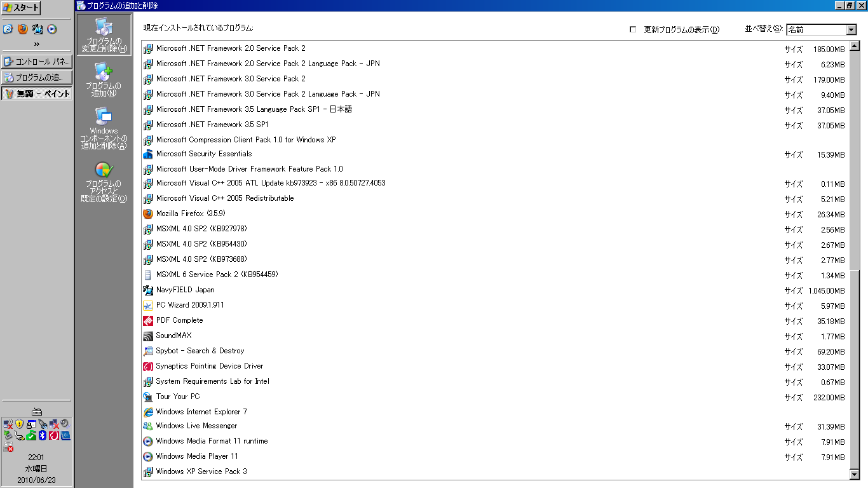
Task: Click the Spybot - Search & Destroy list icon
Action: 148,351
